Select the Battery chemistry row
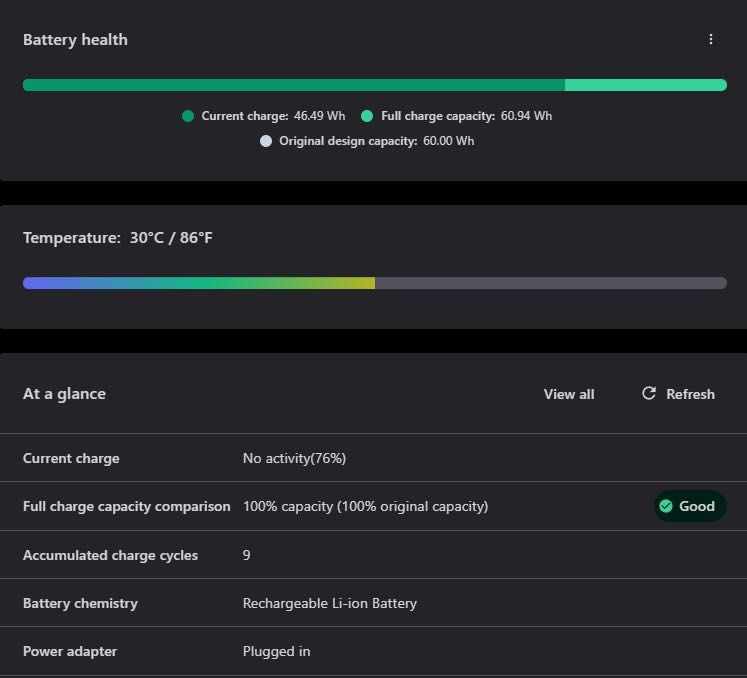Screen dimensions: 747x678 tap(374, 603)
